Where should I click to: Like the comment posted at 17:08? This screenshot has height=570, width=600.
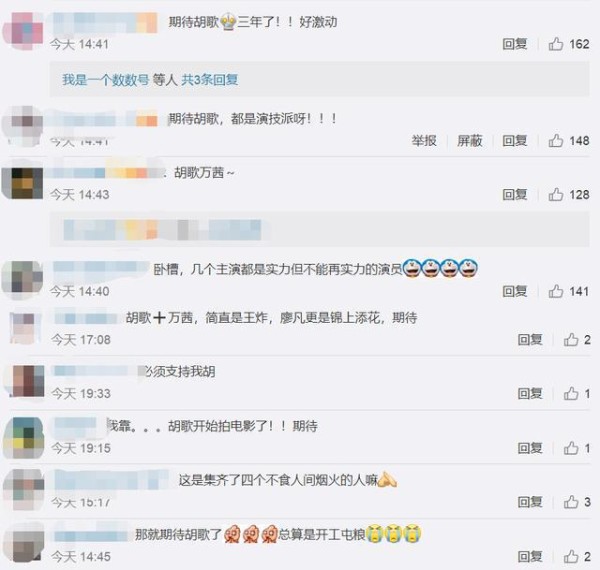coord(571,339)
